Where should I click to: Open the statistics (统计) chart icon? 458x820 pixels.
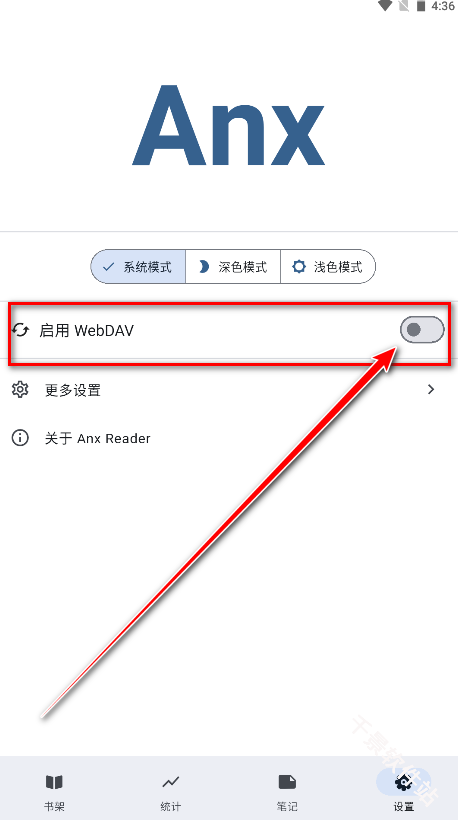point(170,782)
